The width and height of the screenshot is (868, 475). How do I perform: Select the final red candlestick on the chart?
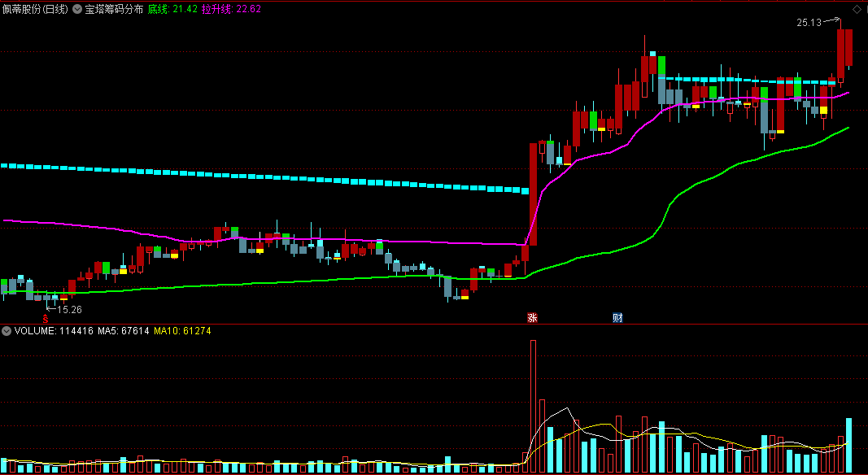[848, 48]
